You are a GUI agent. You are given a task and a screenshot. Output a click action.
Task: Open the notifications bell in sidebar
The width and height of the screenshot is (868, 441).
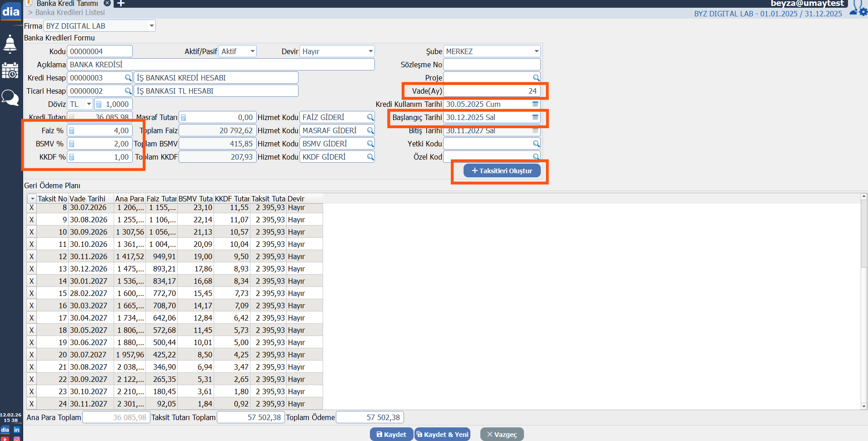[x=10, y=44]
